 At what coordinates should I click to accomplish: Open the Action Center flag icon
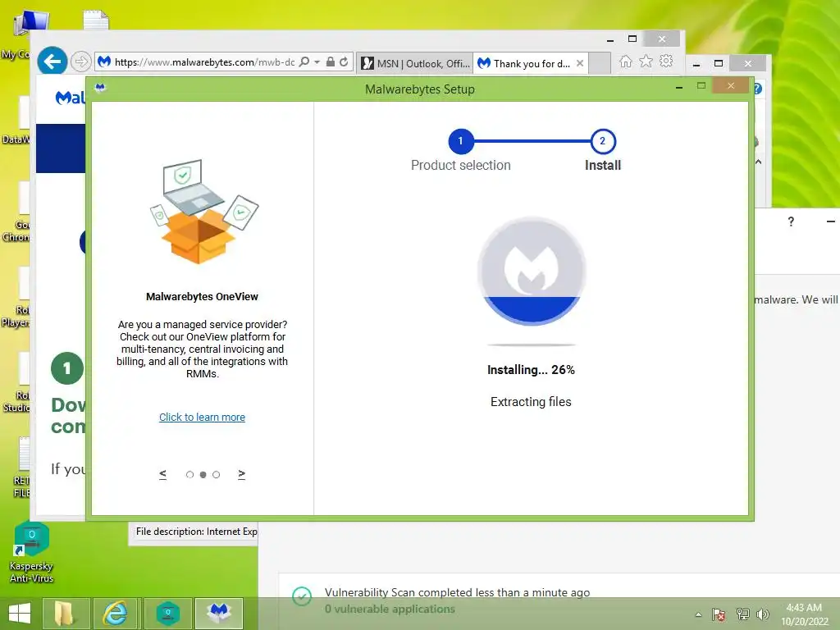719,614
